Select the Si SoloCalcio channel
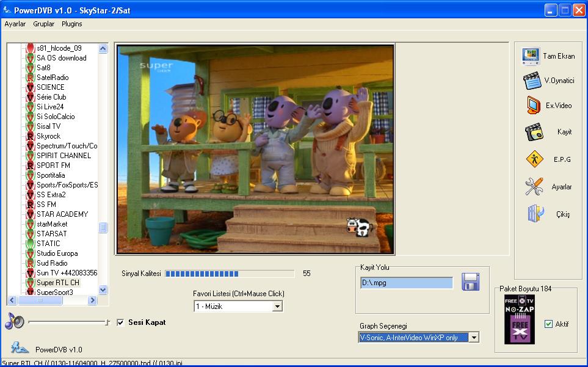 coord(56,117)
